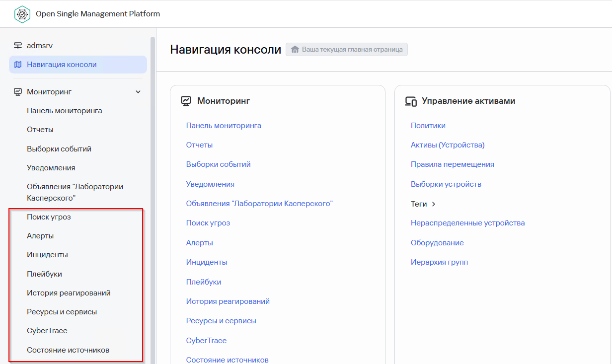Click the Теги item in asset management
612x364 pixels.
pyautogui.click(x=419, y=204)
